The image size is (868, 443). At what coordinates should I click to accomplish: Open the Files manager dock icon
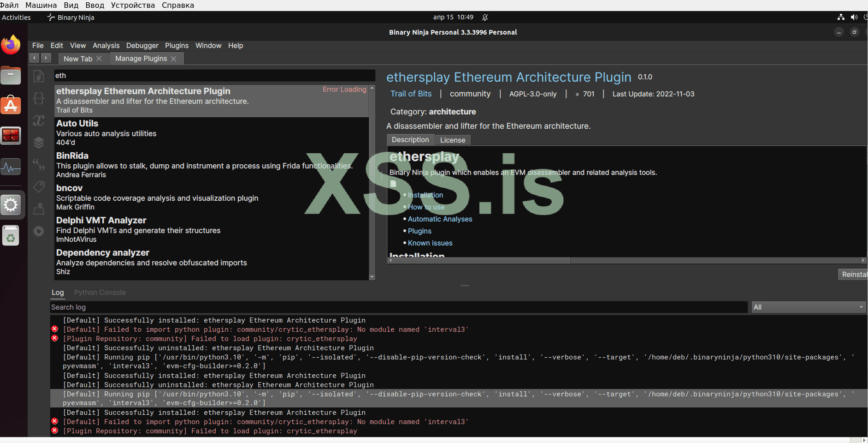coord(11,75)
